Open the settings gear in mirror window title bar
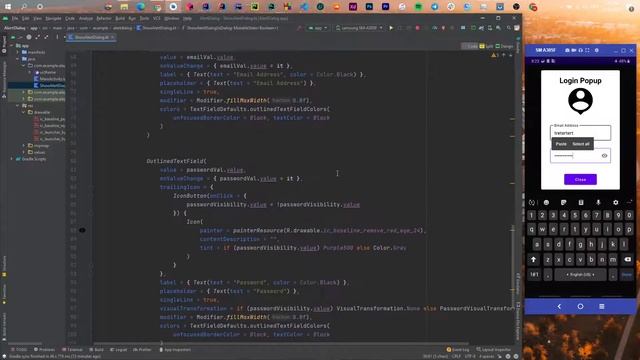The width and height of the screenshot is (640, 360). click(597, 50)
